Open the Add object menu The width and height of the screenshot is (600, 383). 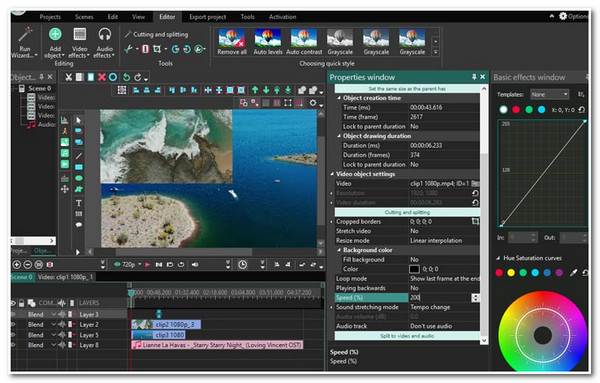(55, 42)
